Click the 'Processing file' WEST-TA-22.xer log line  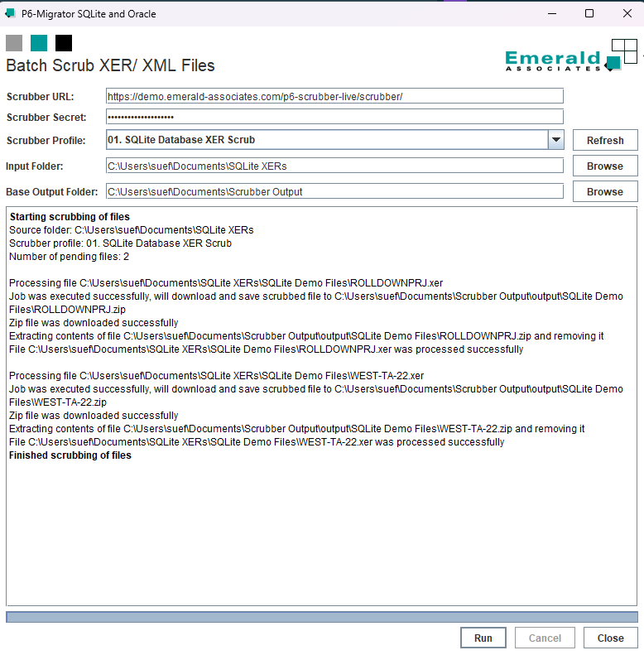(216, 376)
